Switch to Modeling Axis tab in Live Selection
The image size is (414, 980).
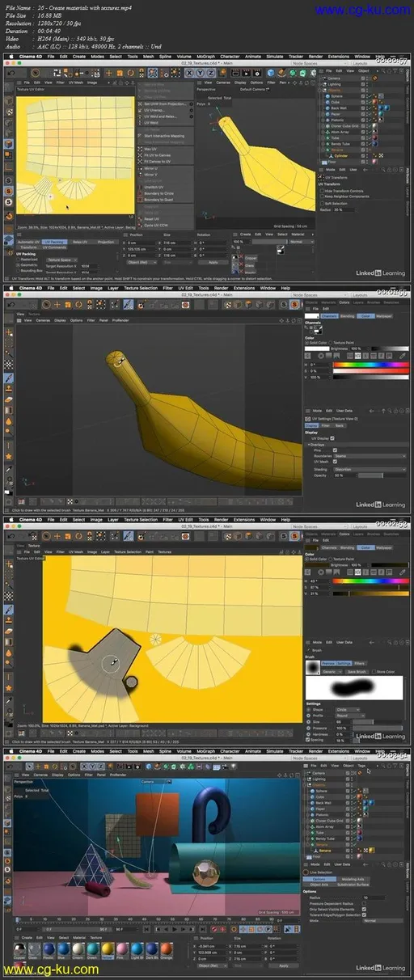pyautogui.click(x=353, y=879)
